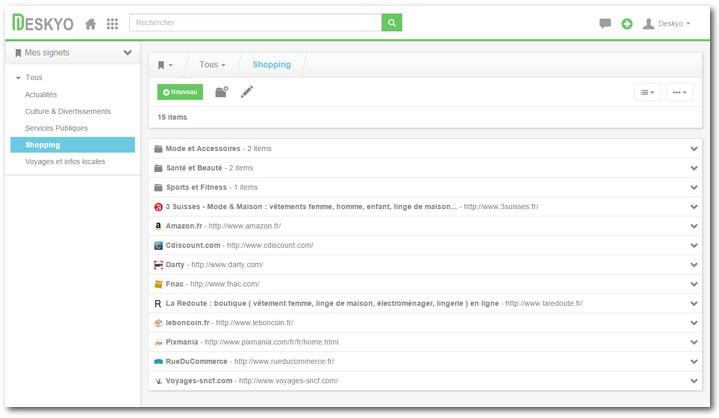Open the Deskyo user account dropdown
The width and height of the screenshot is (719, 418).
[x=674, y=23]
